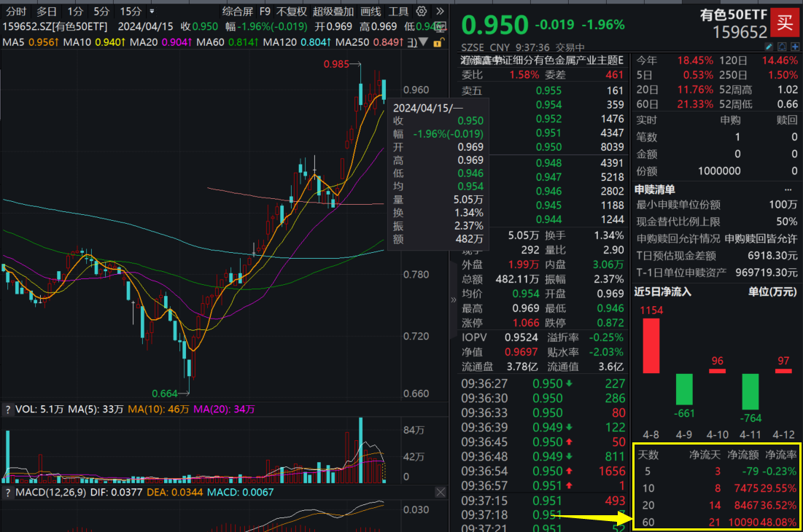Screen dimensions: 803x532
Task: Open 超级叠加 overlay menu
Action: point(333,11)
